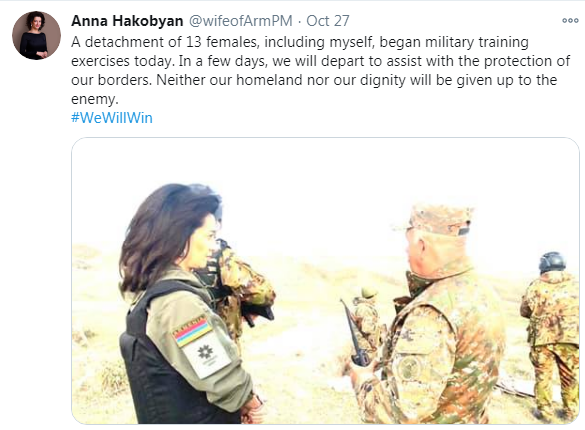The width and height of the screenshot is (585, 430).
Task: Click the round patch on soldier's shoulder
Action: click(409, 368)
